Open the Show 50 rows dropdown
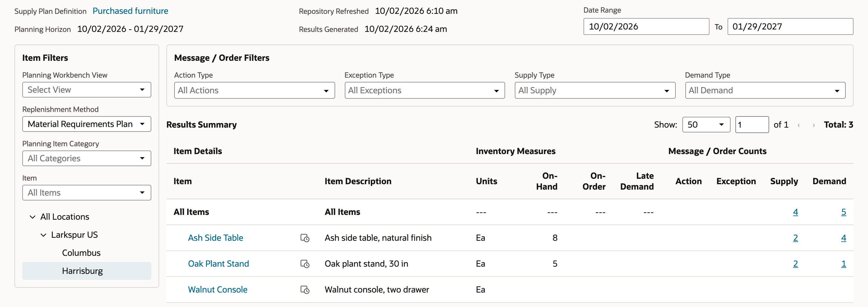 point(706,125)
